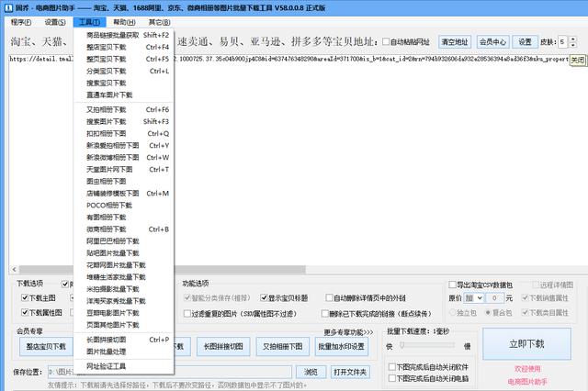
Task: Enable 删除已下载完成的链接 checkbox
Action: coord(324,314)
